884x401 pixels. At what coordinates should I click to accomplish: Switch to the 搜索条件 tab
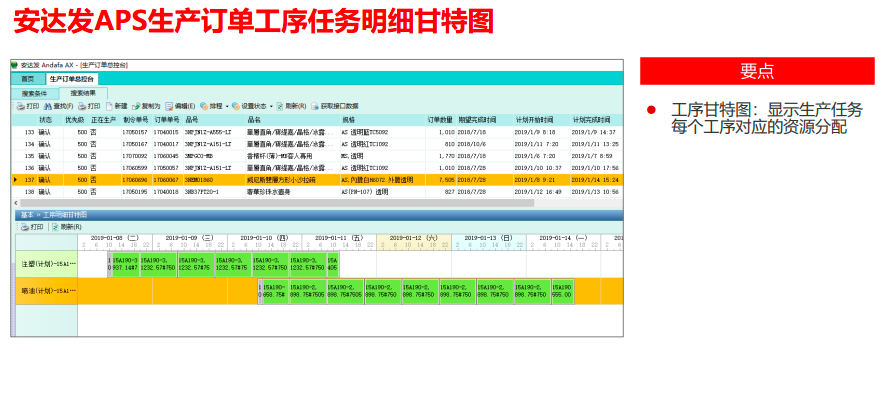click(35, 93)
